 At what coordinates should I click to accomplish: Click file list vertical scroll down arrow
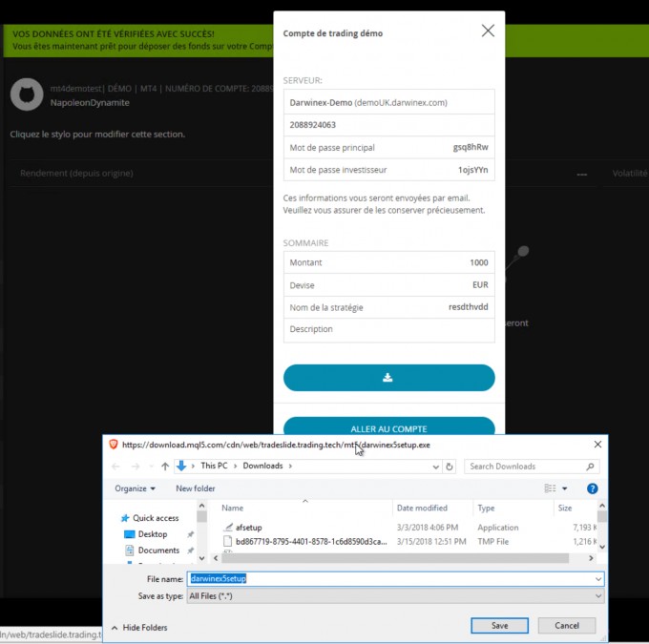tap(602, 547)
